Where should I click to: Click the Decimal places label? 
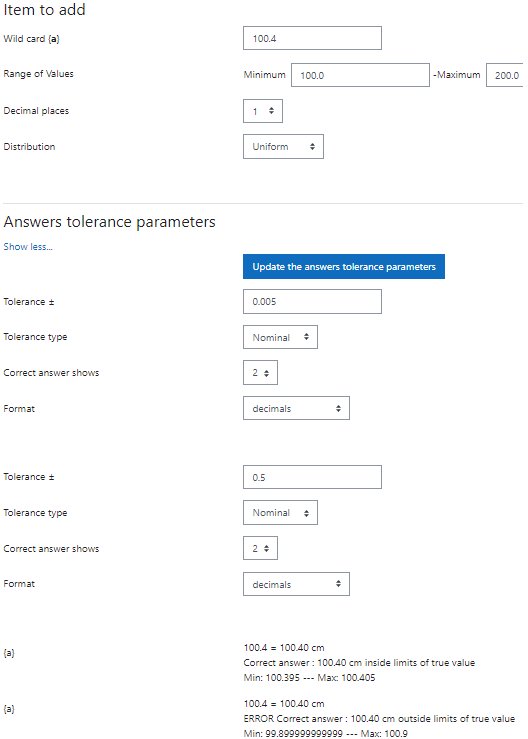point(36,111)
